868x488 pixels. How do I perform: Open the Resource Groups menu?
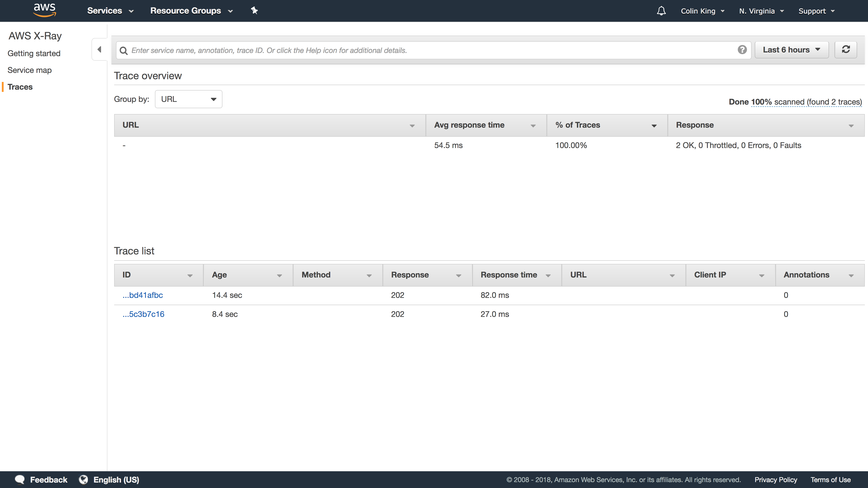191,11
